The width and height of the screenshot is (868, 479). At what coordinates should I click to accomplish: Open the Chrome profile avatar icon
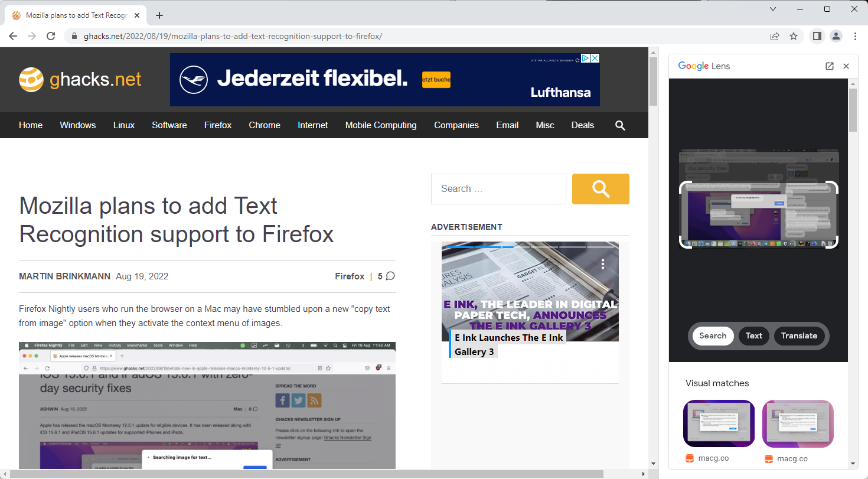click(836, 36)
